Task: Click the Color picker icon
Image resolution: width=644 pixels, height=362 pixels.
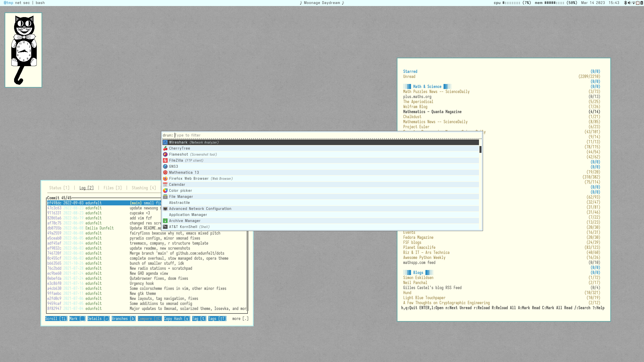Action: (x=165, y=191)
